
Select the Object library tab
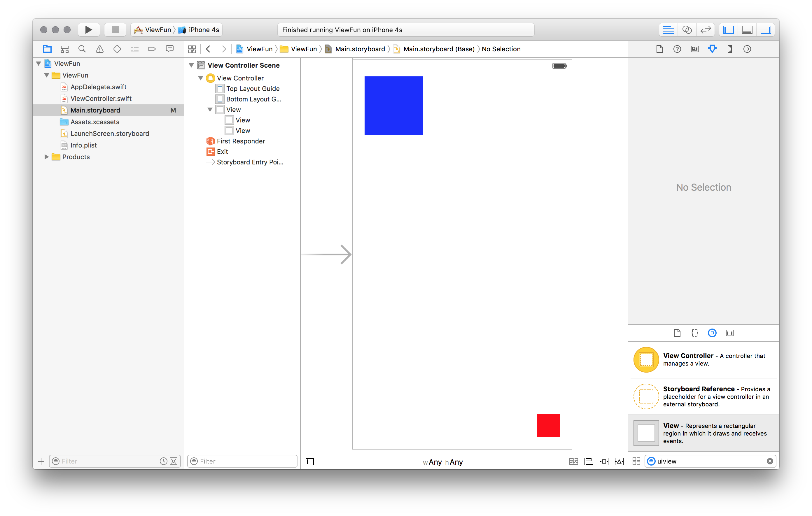point(712,333)
